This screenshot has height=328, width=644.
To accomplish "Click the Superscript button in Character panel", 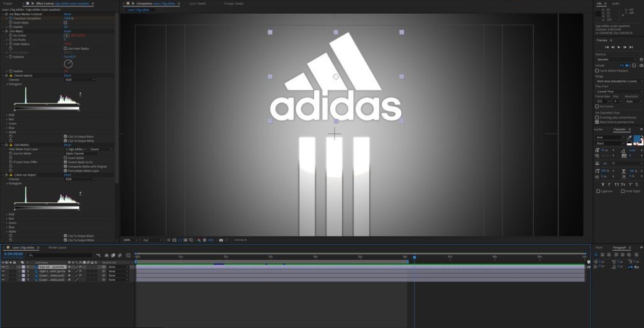I will point(630,184).
